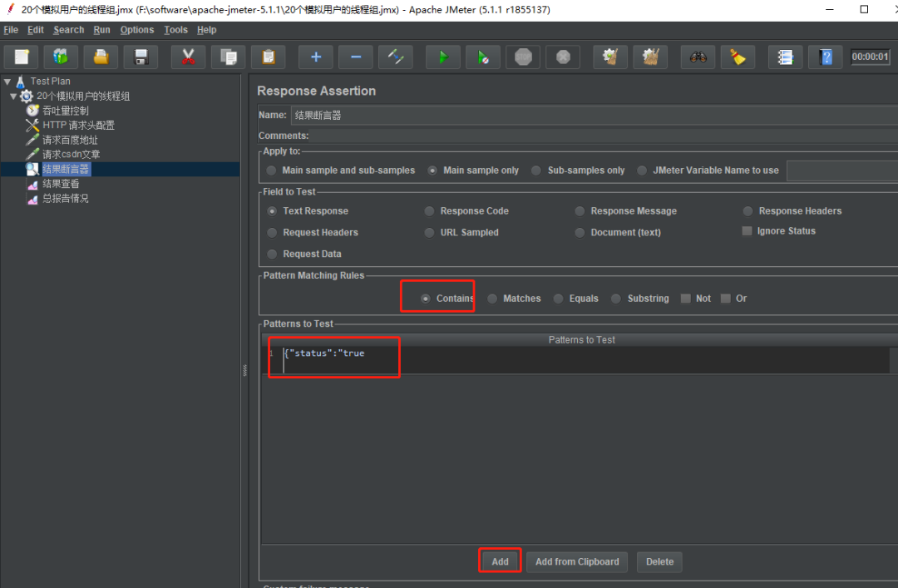Image resolution: width=898 pixels, height=588 pixels.
Task: Open the Tools menu
Action: (175, 30)
